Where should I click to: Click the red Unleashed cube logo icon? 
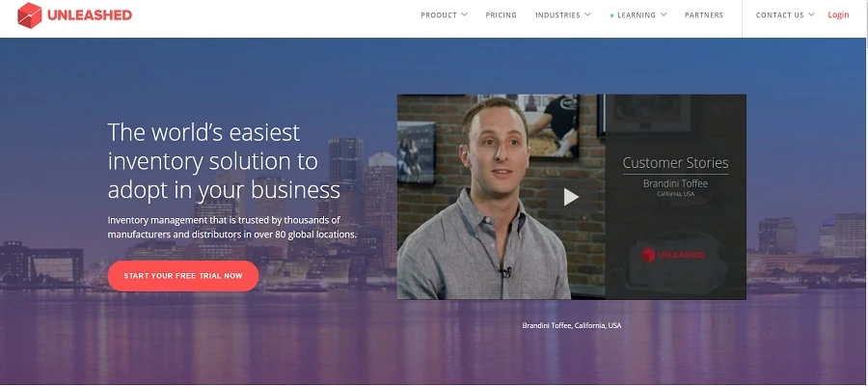tap(29, 14)
